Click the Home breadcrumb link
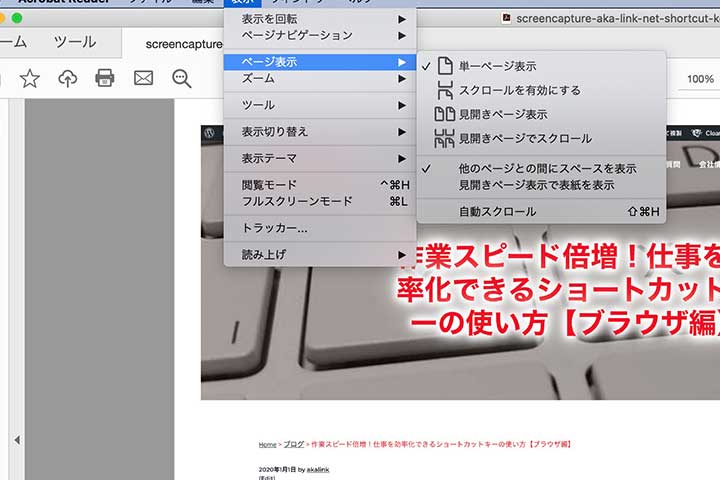 [267, 445]
